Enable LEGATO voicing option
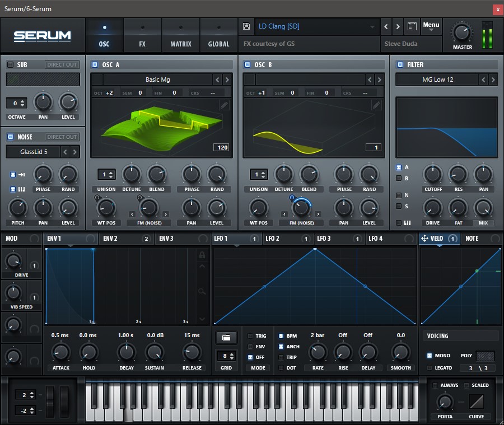This screenshot has height=425, width=504. coord(430,368)
